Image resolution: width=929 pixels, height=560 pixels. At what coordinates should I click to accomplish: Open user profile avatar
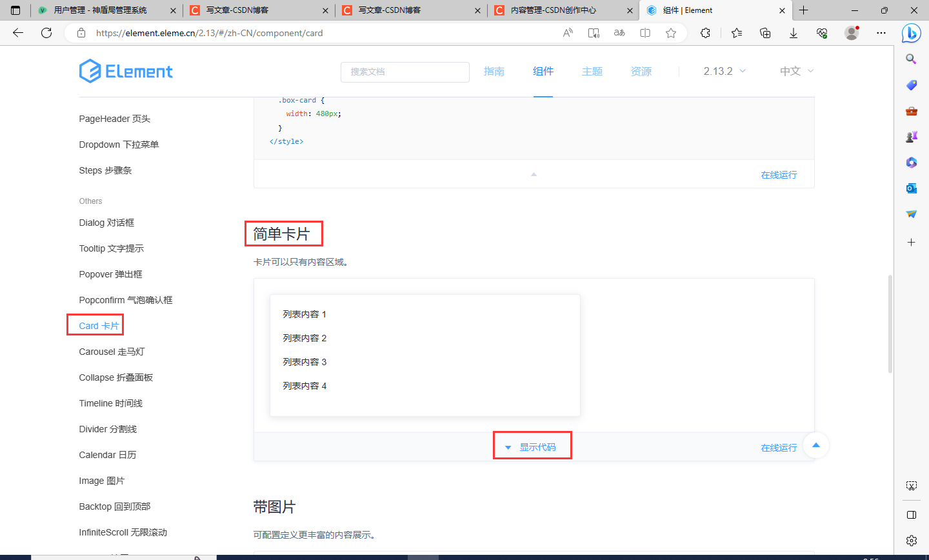click(x=852, y=33)
